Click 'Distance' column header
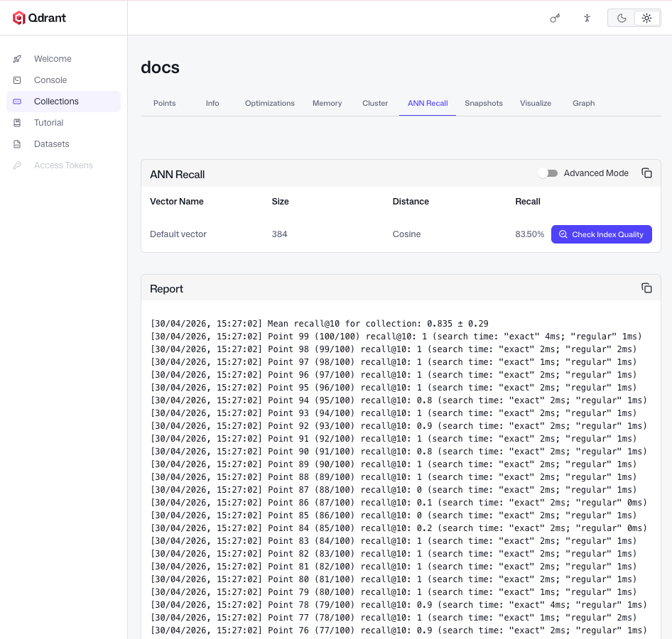 (411, 202)
